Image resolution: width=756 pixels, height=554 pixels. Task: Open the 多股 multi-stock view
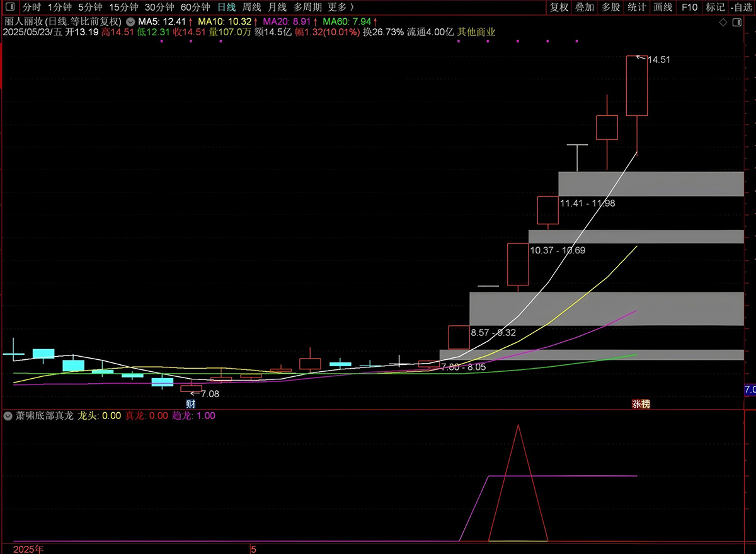[610, 8]
